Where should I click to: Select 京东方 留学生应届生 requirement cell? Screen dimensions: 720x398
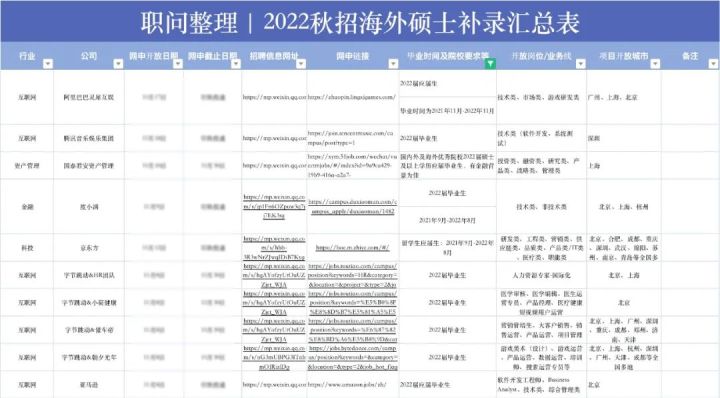(x=448, y=248)
